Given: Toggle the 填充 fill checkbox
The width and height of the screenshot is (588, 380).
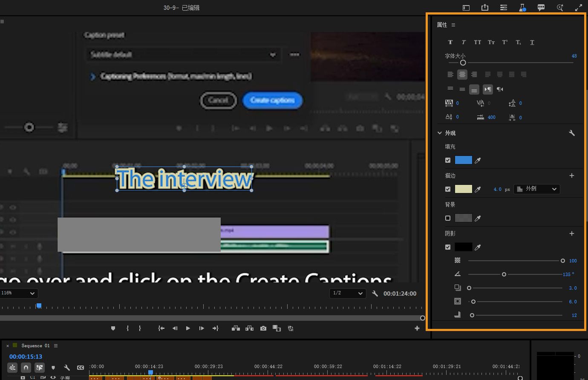Looking at the screenshot, I should point(448,160).
